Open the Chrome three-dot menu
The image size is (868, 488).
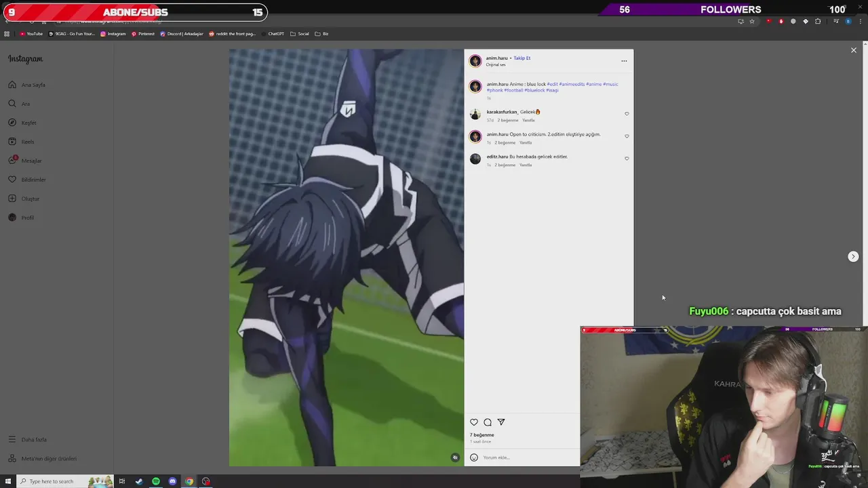coord(860,21)
